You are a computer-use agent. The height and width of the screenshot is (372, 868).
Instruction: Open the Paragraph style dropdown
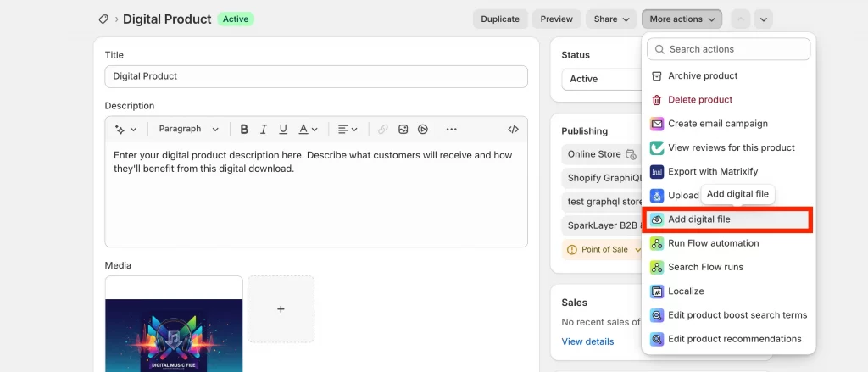pyautogui.click(x=188, y=130)
